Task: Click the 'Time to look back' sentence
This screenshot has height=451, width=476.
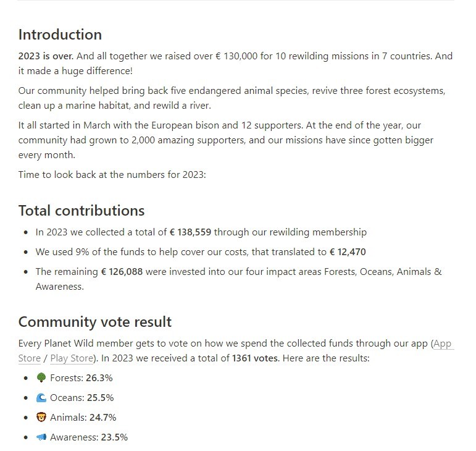Action: (112, 175)
